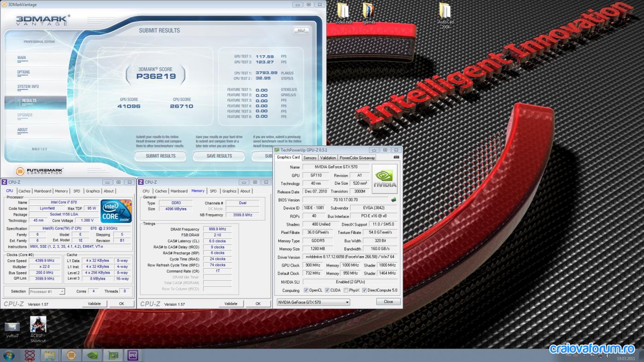Select the AutoCad 2004 desktop folder
This screenshot has height=362, width=644.
tap(445, 16)
